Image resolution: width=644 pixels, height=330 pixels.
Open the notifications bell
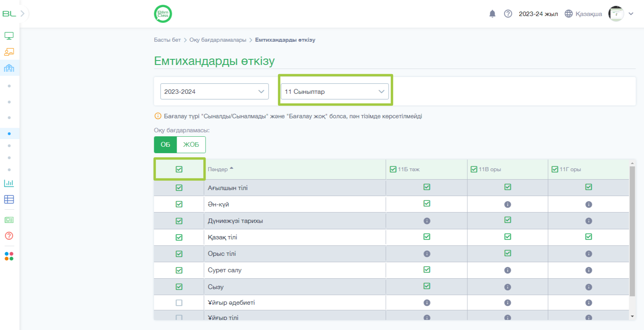(x=492, y=14)
